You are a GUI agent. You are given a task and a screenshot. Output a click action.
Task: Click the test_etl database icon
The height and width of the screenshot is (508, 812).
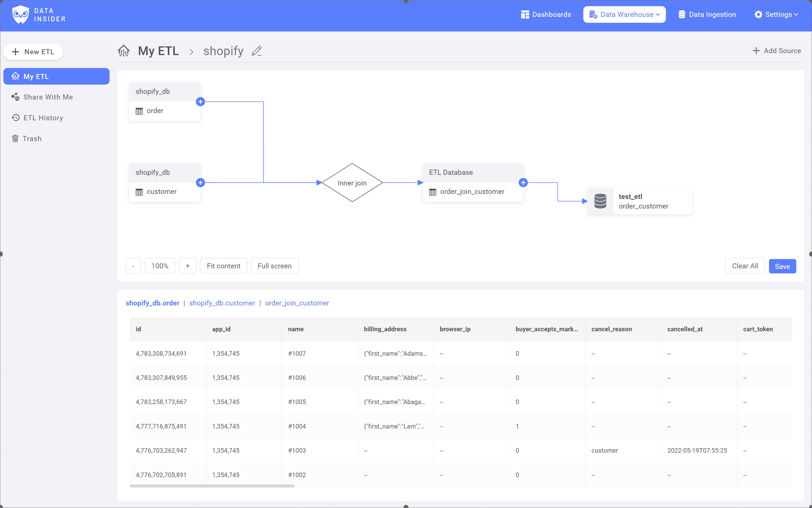pos(600,201)
